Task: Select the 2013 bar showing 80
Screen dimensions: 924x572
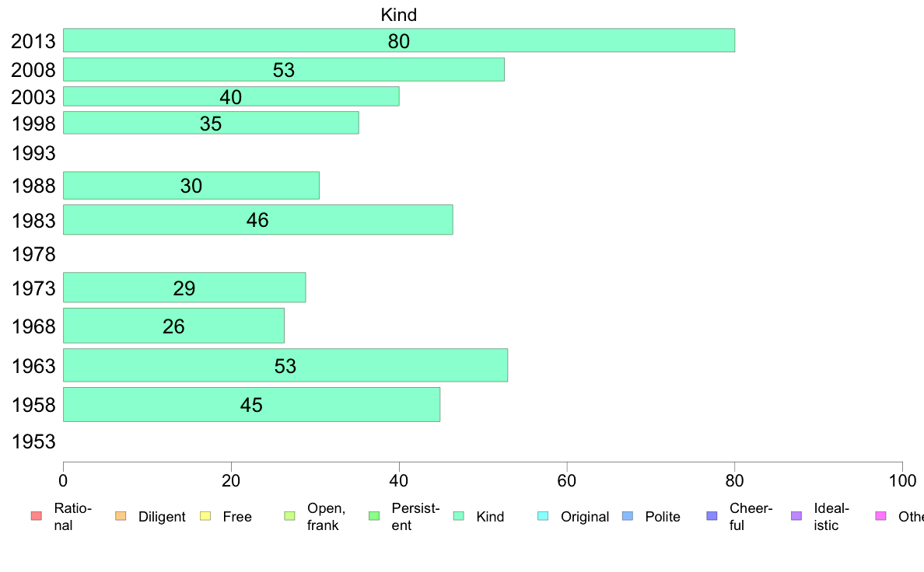Action: pyautogui.click(x=399, y=40)
